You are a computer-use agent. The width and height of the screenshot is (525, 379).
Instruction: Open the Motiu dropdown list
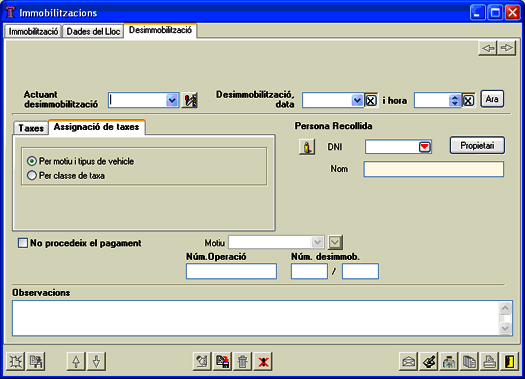tap(317, 242)
